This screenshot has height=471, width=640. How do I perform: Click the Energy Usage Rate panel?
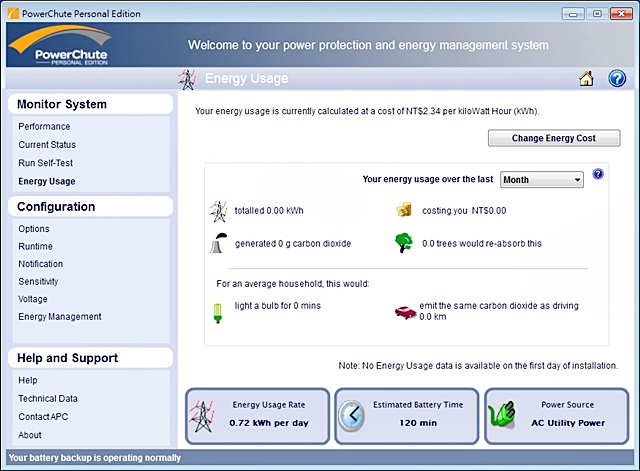(x=257, y=416)
